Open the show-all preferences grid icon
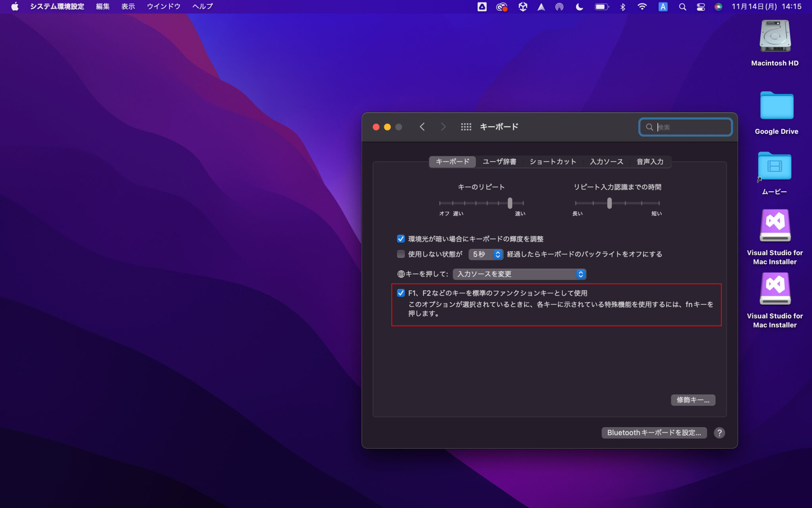The image size is (812, 508). tap(467, 127)
